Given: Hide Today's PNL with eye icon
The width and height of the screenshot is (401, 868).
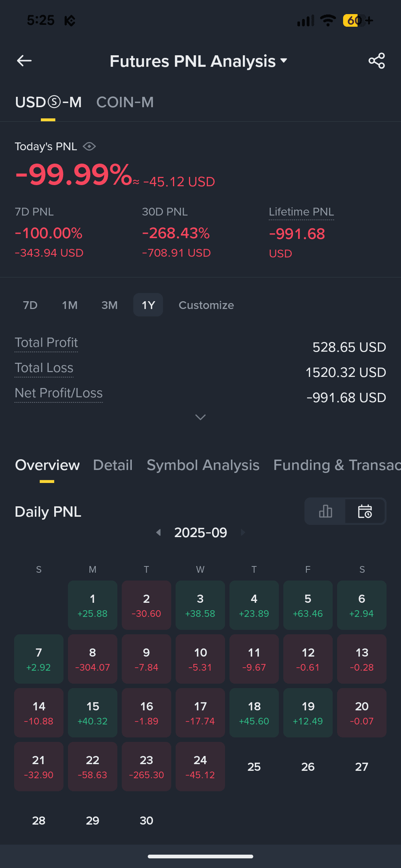Looking at the screenshot, I should (89, 147).
